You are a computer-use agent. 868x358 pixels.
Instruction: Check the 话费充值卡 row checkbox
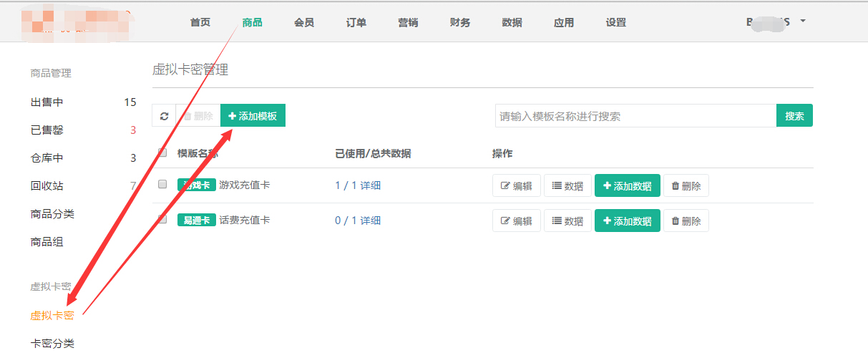[x=162, y=219]
